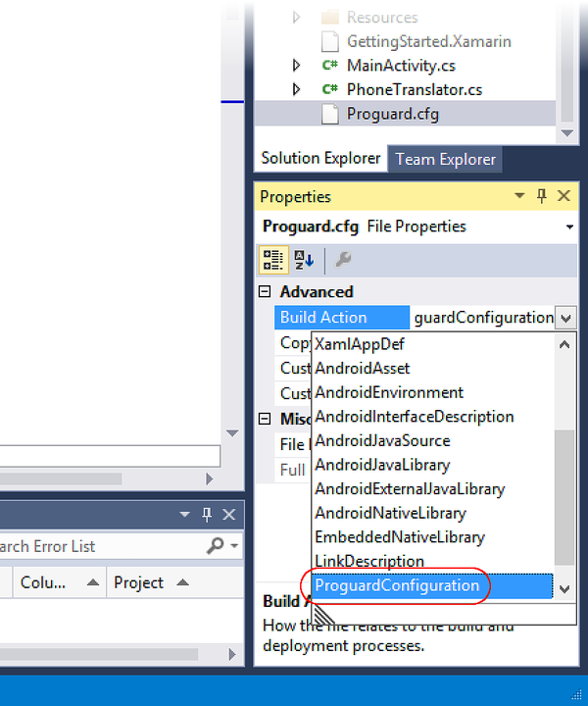Click the Proguard.cfg file icon

pyautogui.click(x=329, y=114)
